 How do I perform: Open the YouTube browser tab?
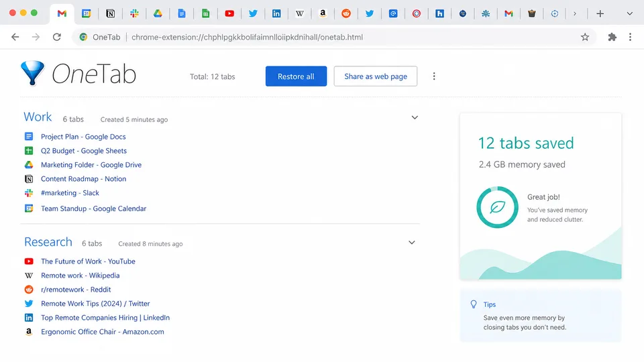click(229, 13)
